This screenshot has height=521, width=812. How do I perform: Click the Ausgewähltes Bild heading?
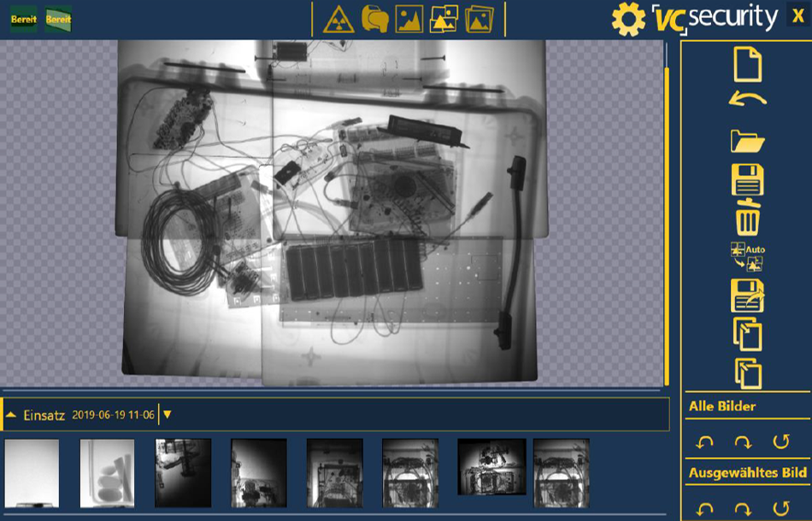[x=747, y=473]
